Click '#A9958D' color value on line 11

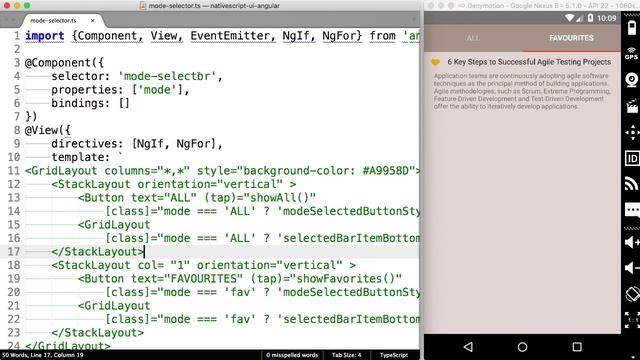(x=385, y=171)
